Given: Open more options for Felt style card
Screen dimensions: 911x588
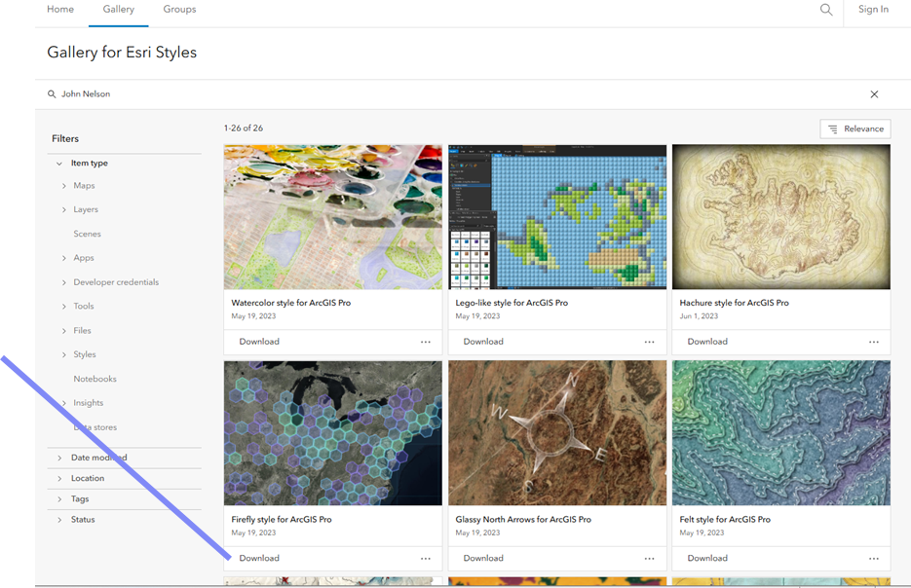Looking at the screenshot, I should click(x=874, y=559).
